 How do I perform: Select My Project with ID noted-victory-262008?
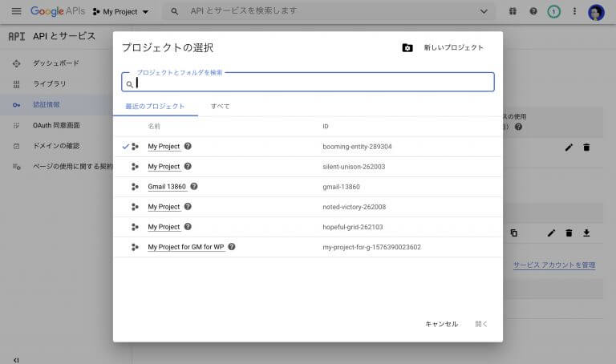click(164, 207)
